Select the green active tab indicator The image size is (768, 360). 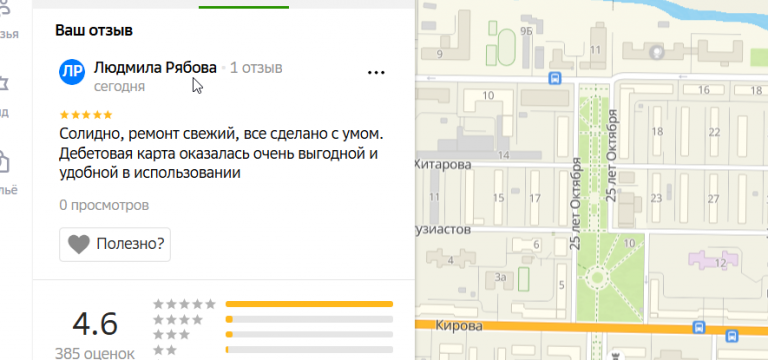(243, 7)
